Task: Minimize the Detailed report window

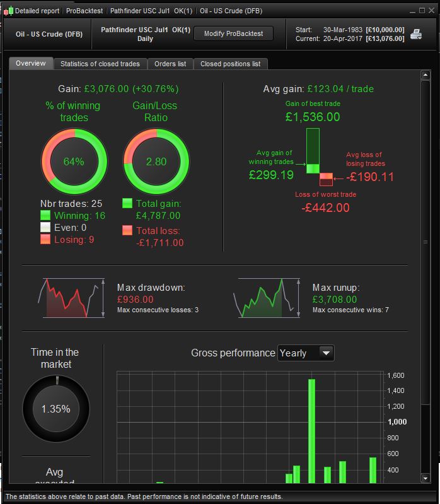Action: [x=412, y=11]
